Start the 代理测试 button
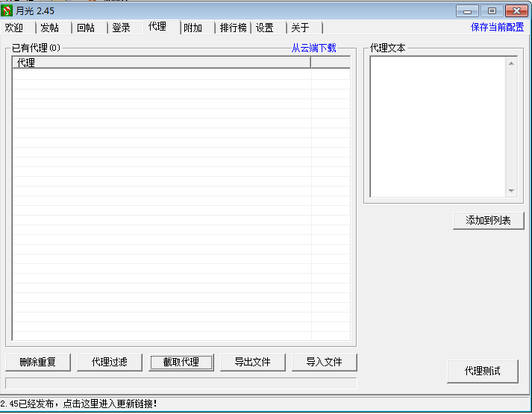 click(x=482, y=371)
